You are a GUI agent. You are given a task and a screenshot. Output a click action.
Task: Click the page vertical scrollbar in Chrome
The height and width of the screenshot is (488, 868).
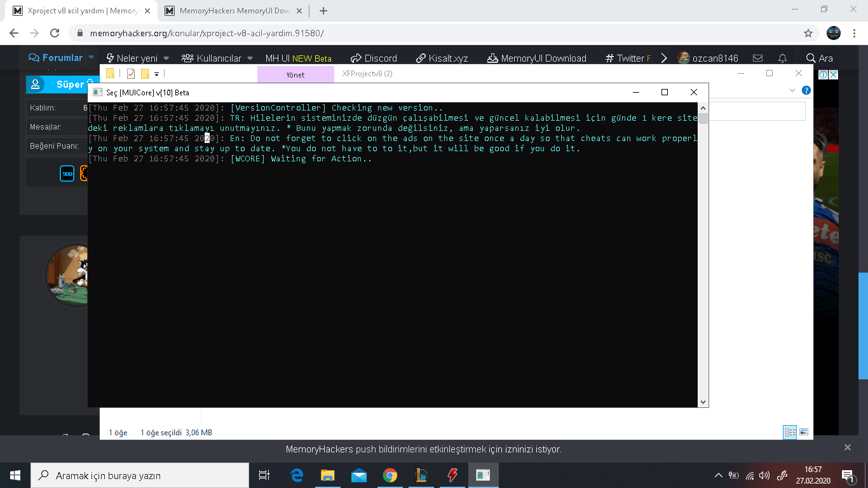click(863, 326)
